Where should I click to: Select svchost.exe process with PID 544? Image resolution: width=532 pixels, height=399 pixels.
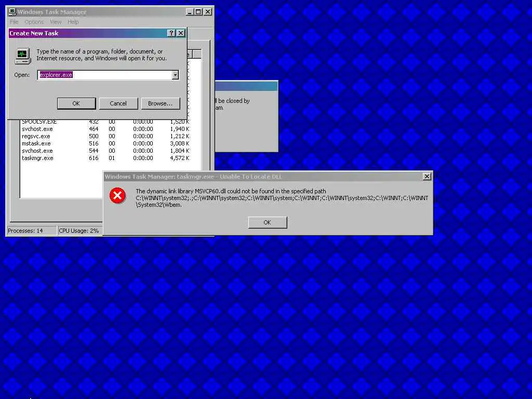(x=106, y=151)
